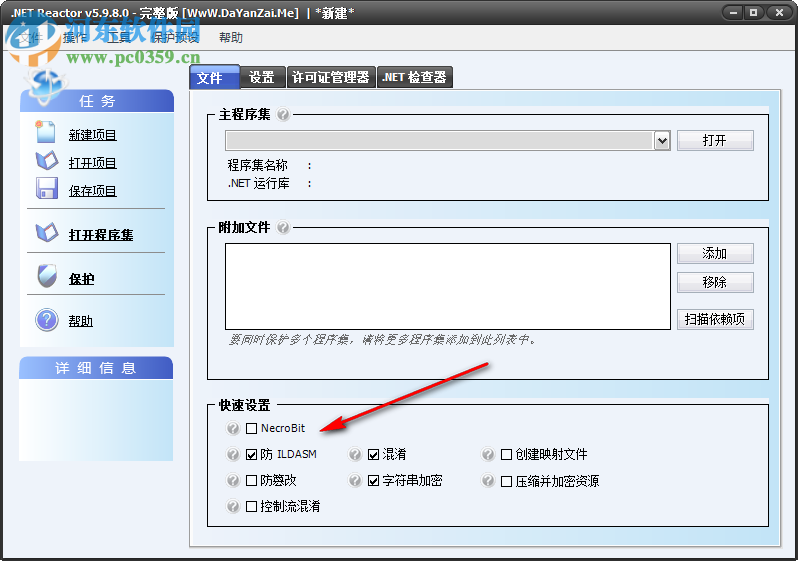Open the .NET 检查器 tab
Image resolution: width=798 pixels, height=561 pixels.
pyautogui.click(x=414, y=77)
